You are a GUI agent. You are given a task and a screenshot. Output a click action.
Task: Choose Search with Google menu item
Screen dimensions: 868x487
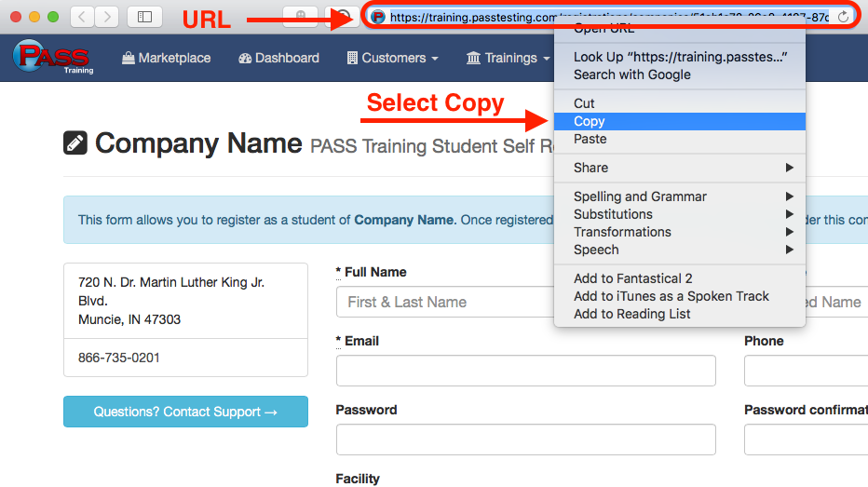pyautogui.click(x=680, y=74)
